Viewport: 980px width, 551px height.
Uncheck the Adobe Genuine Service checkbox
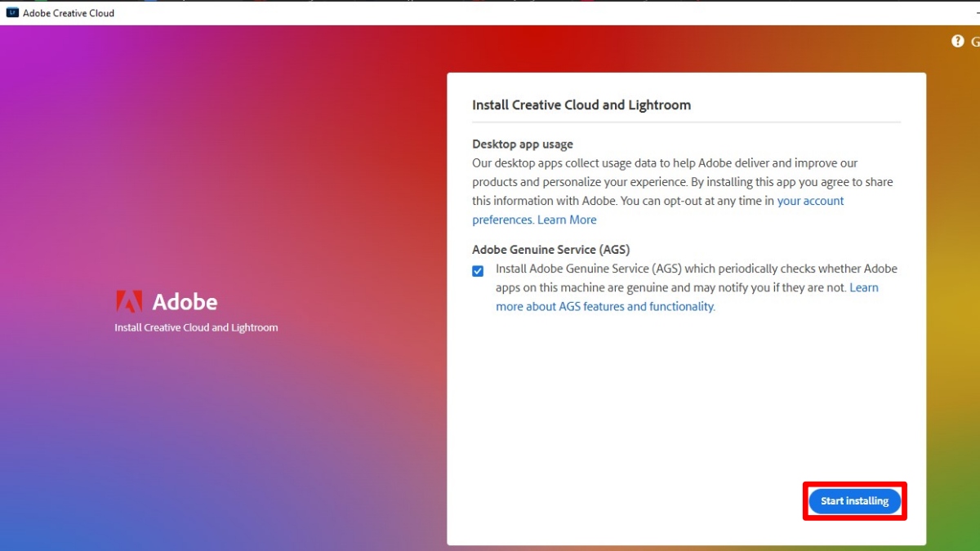(478, 271)
